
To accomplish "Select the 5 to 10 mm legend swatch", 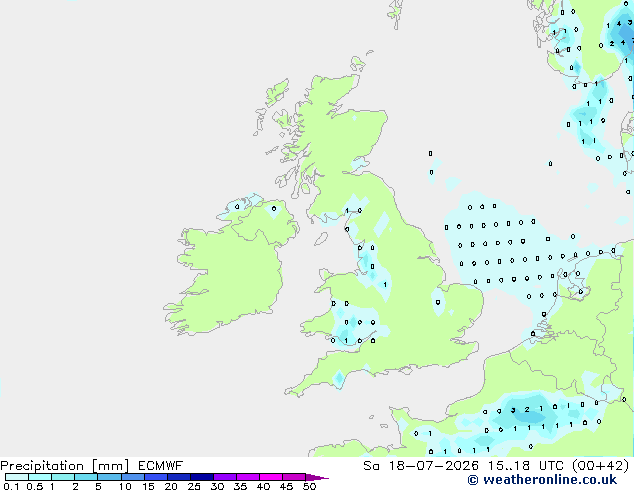I will coord(109,477).
